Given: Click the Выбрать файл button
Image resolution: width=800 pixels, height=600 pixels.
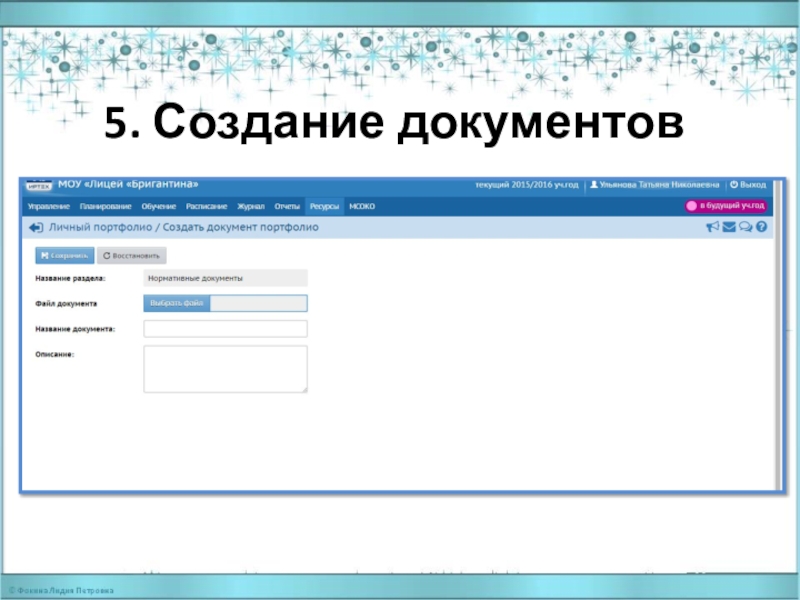Looking at the screenshot, I should click(177, 303).
